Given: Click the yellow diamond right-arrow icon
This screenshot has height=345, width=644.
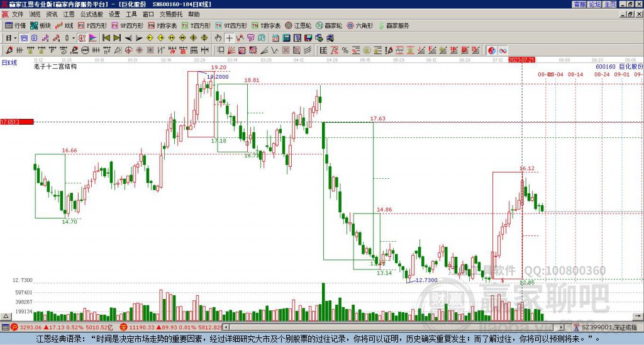Looking at the screenshot, I should click(160, 38).
